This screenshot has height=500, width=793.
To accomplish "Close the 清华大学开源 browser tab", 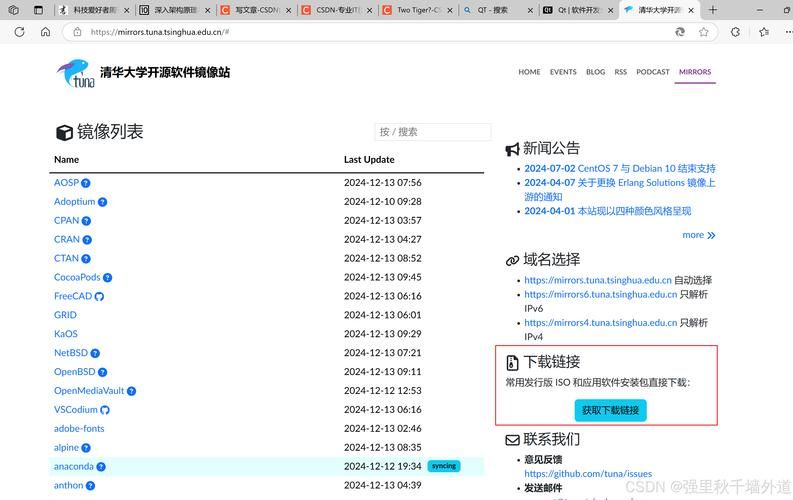I will (x=691, y=10).
